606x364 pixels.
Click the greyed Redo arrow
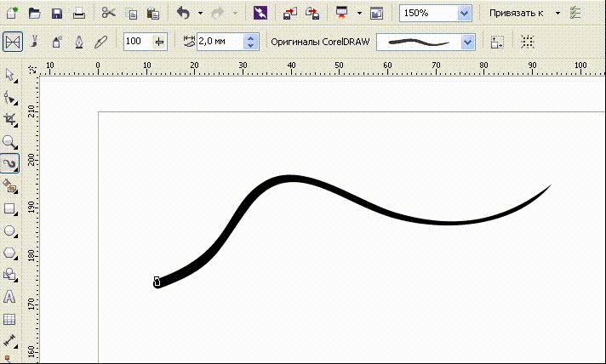[218, 13]
